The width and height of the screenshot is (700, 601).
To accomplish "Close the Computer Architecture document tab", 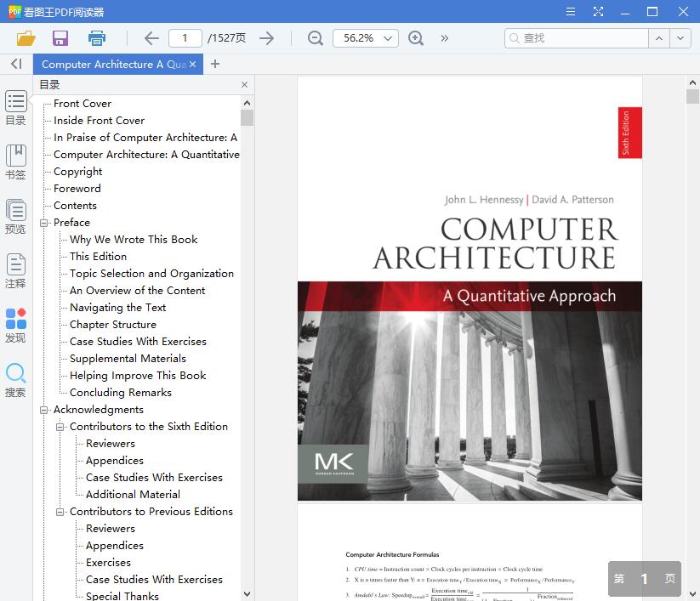I will pyautogui.click(x=192, y=65).
